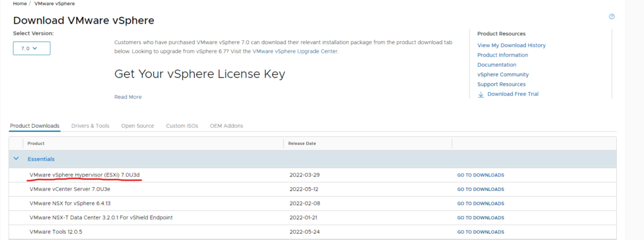Select the VMware Tools 12.0.5 row
This screenshot has width=644, height=240.
pyautogui.click(x=313, y=232)
